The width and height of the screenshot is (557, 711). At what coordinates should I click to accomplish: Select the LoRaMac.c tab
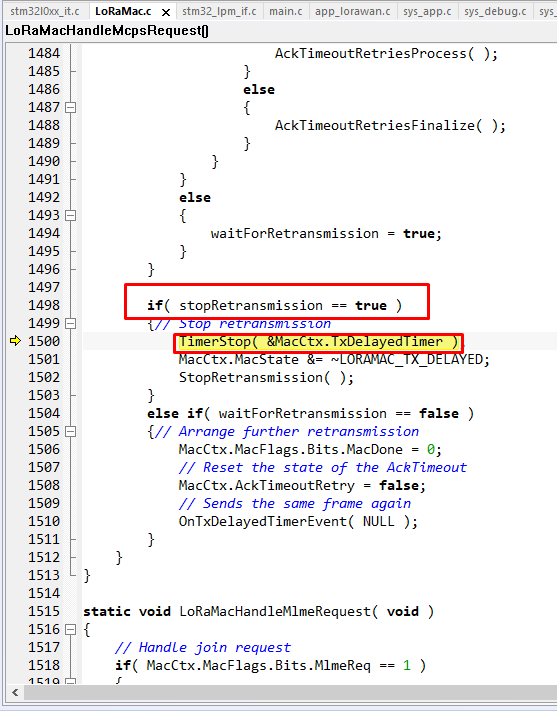point(123,11)
